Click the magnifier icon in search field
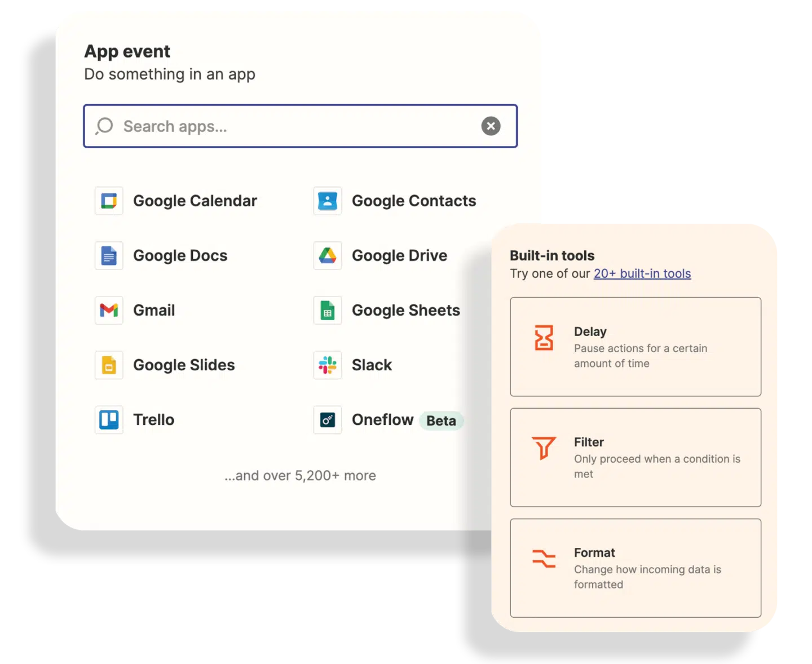The image size is (812, 664). click(x=104, y=126)
